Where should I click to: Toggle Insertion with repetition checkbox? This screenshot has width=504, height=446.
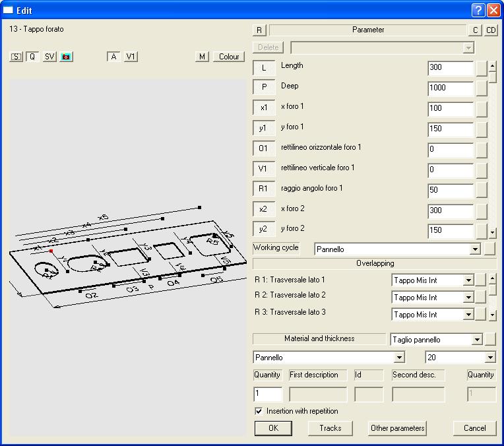tap(259, 411)
